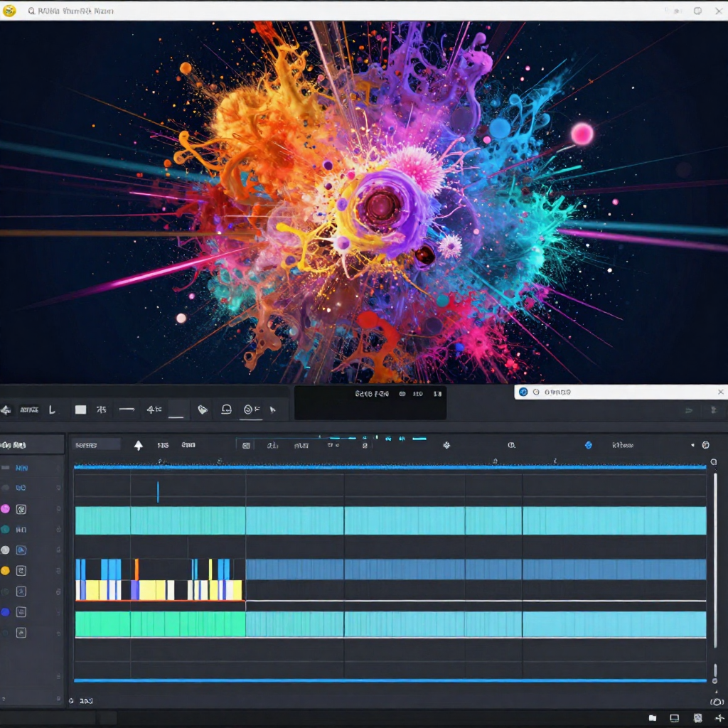This screenshot has width=728, height=728.
Task: Select the arrow selection tool in the toolbar
Action: [x=7, y=409]
